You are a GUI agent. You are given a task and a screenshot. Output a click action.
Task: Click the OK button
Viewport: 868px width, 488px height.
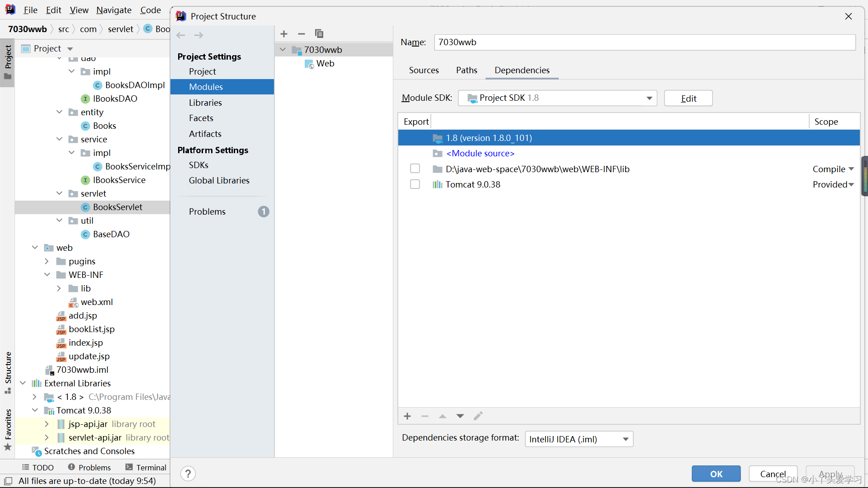(x=716, y=474)
